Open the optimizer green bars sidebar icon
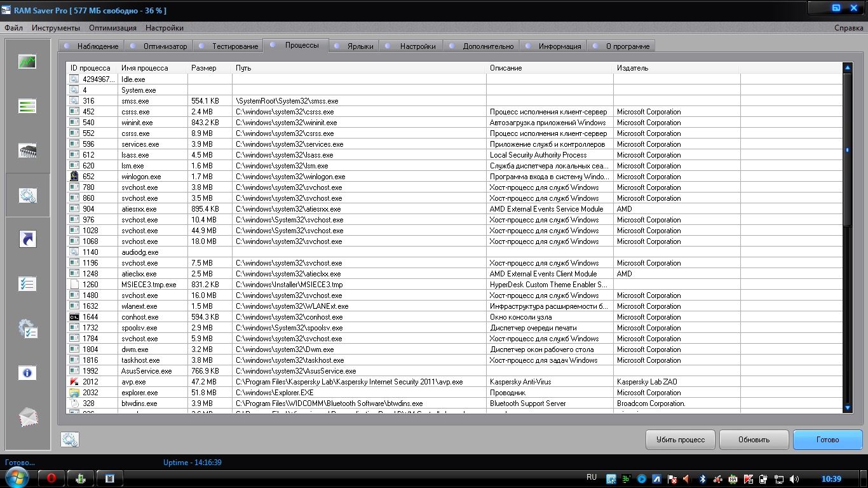 tap(27, 106)
